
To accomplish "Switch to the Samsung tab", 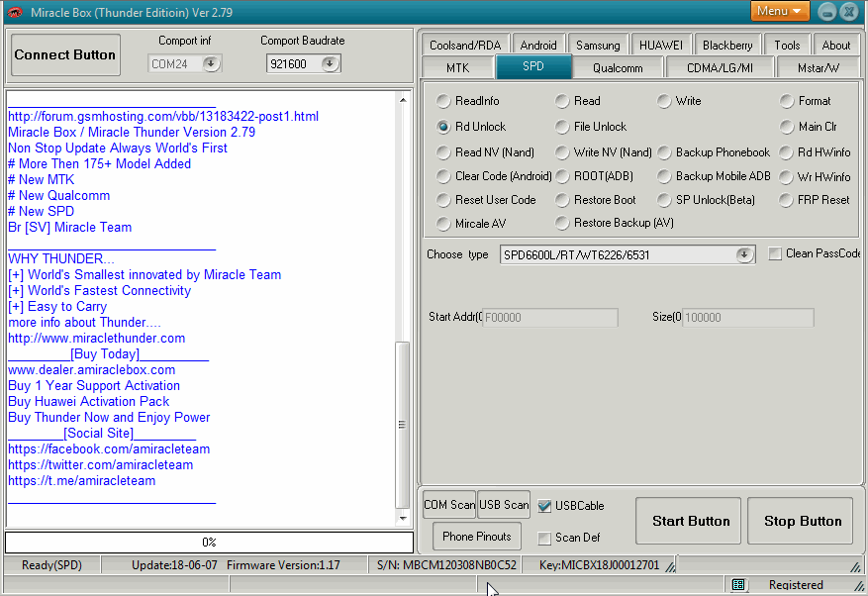I will [598, 45].
